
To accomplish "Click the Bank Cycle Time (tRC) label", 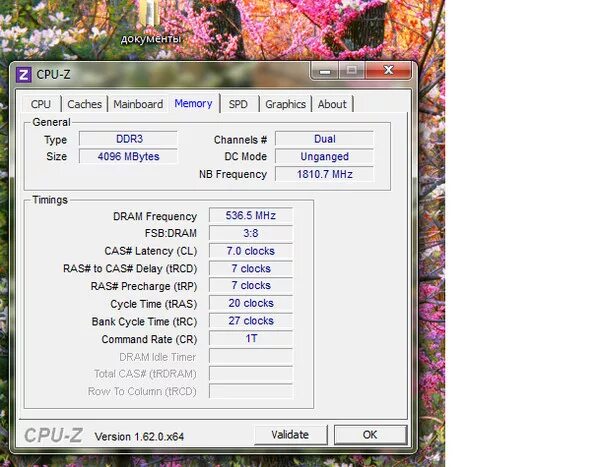I will [x=145, y=322].
